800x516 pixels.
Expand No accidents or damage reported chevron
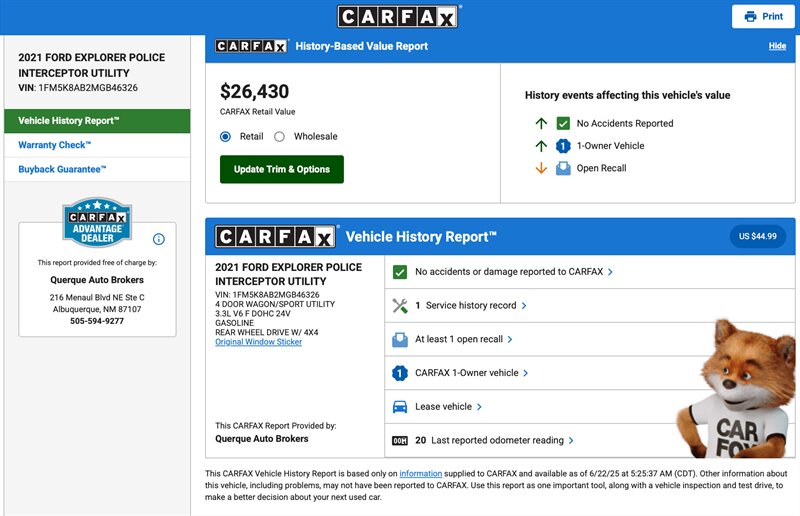610,272
